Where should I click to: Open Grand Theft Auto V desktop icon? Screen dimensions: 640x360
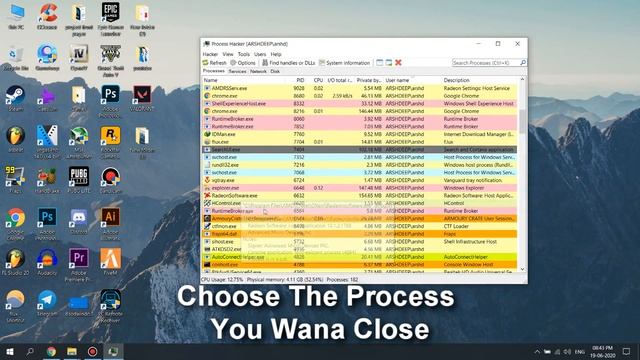(110, 60)
